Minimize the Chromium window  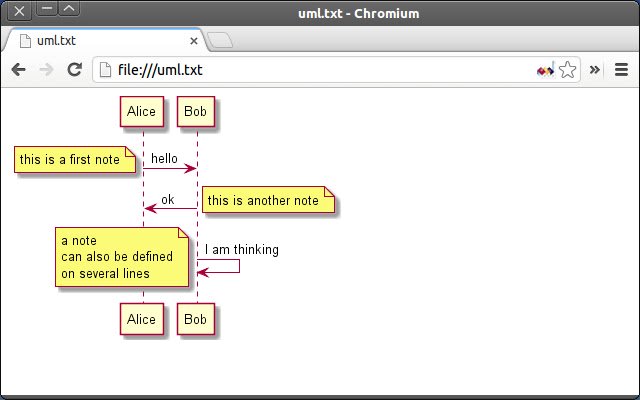47,9
